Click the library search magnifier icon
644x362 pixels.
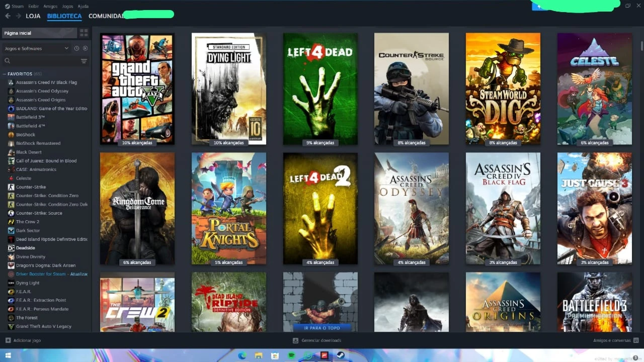(x=8, y=61)
